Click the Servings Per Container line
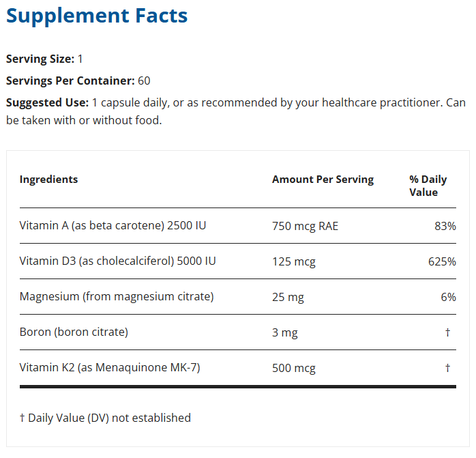 click(78, 81)
